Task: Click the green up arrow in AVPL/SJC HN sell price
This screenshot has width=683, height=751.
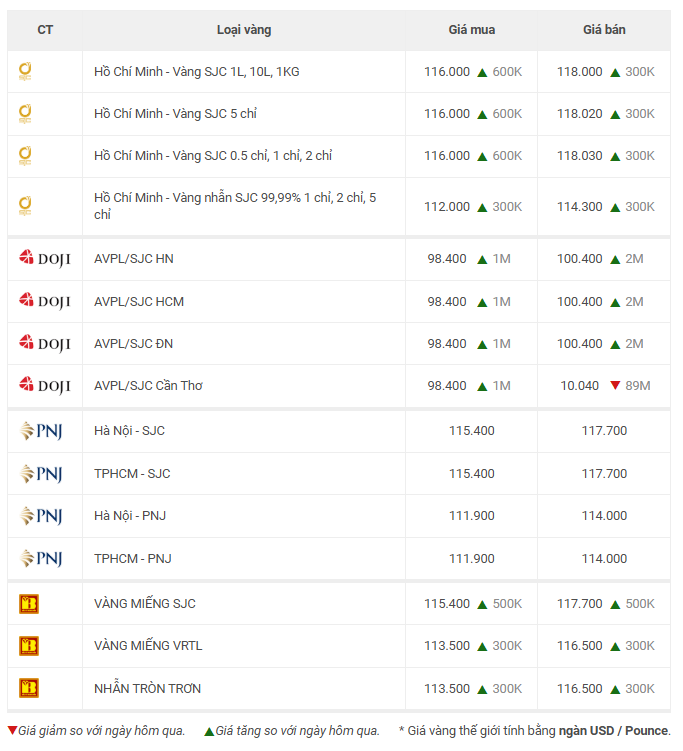Action: point(615,260)
